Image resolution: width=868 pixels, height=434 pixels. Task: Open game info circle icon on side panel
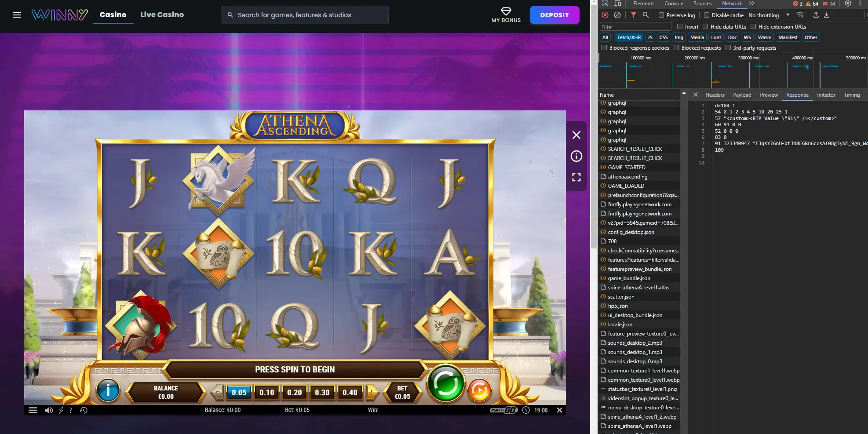coord(576,156)
